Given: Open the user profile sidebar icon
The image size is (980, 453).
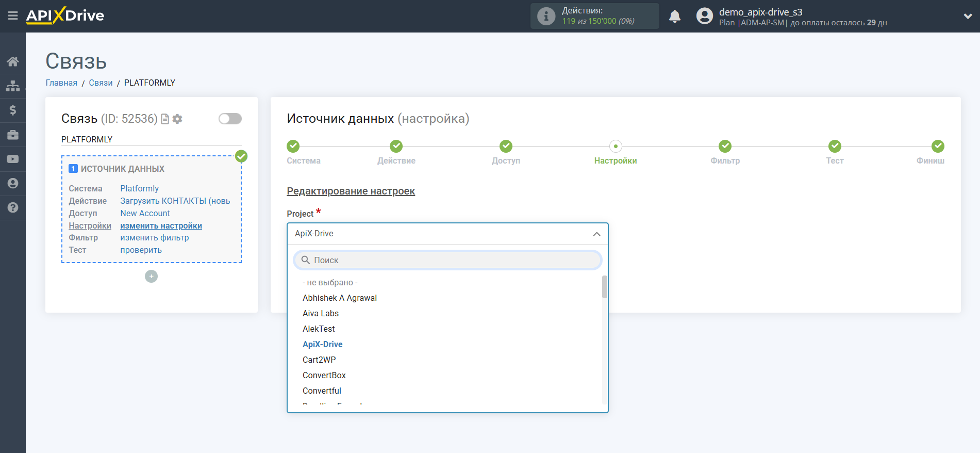Looking at the screenshot, I should [x=13, y=183].
